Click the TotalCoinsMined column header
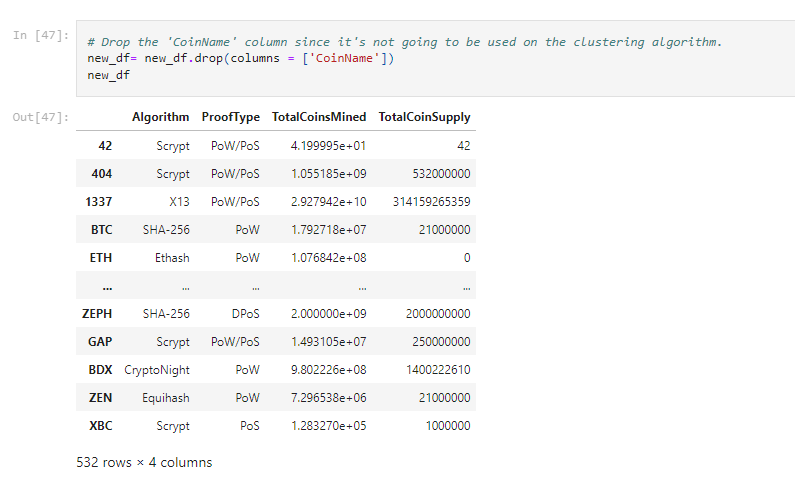The width and height of the screenshot is (795, 486). (x=319, y=117)
